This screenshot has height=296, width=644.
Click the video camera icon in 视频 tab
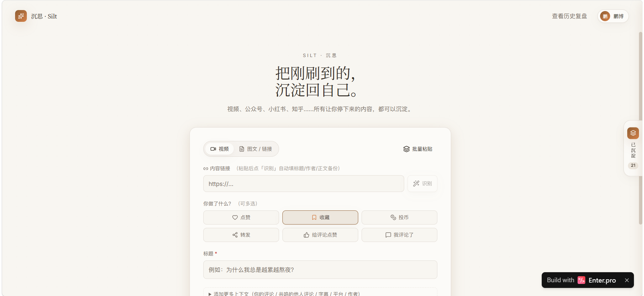tap(213, 149)
